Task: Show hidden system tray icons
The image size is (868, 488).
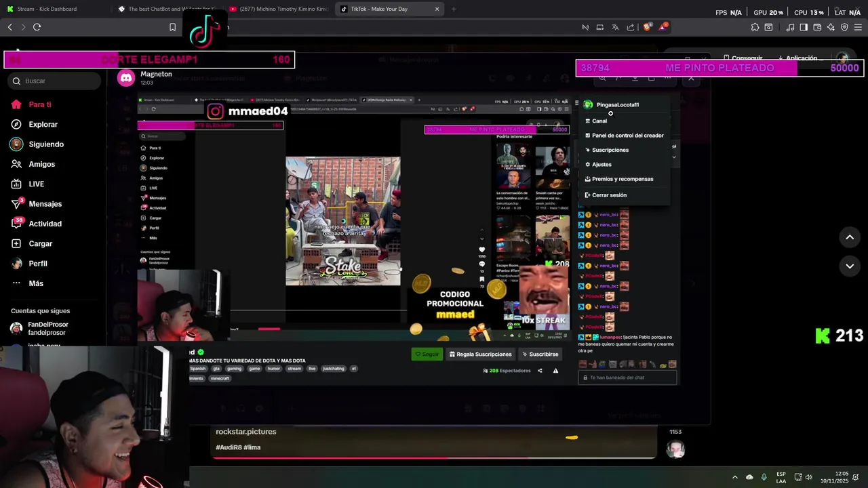Action: [734, 477]
